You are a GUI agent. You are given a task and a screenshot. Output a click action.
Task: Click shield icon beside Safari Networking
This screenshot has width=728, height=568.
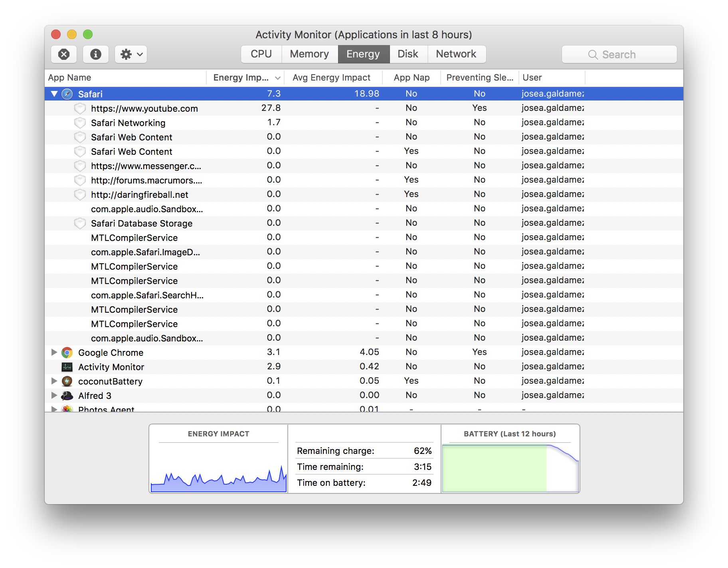tap(80, 123)
